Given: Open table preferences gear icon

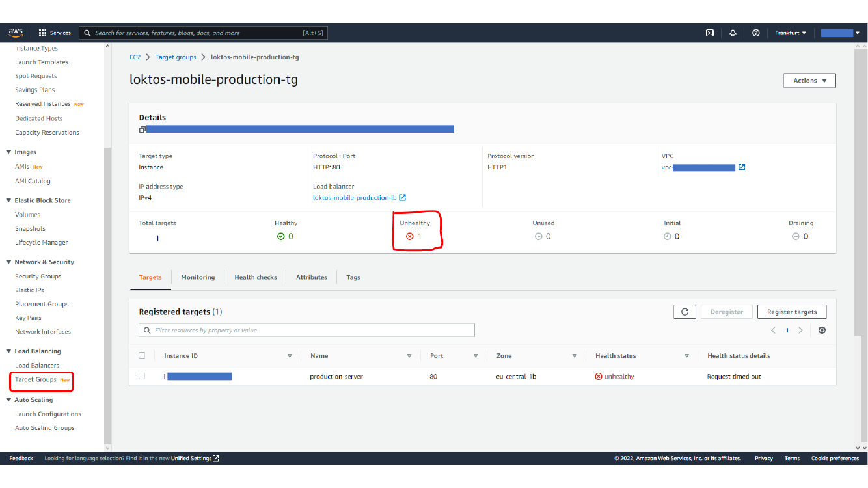Looking at the screenshot, I should click(822, 331).
